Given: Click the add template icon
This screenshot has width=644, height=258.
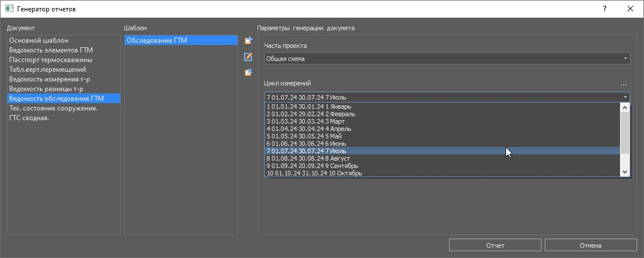Looking at the screenshot, I should 248,41.
